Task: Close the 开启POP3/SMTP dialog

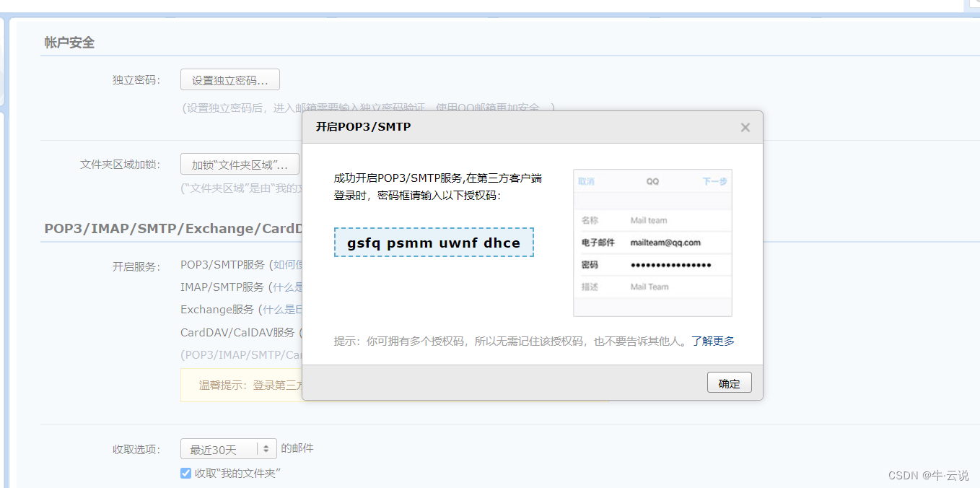Action: [x=745, y=127]
